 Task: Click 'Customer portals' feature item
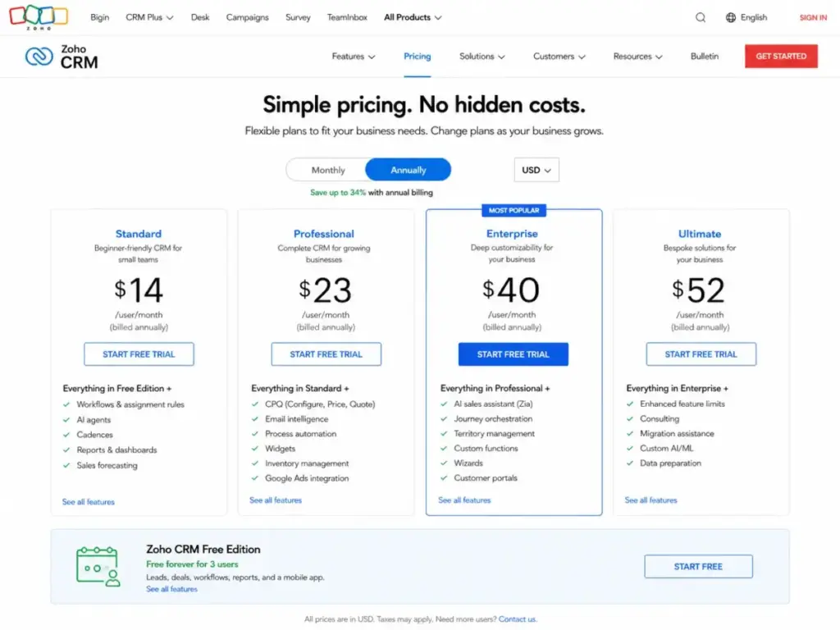pyautogui.click(x=486, y=477)
